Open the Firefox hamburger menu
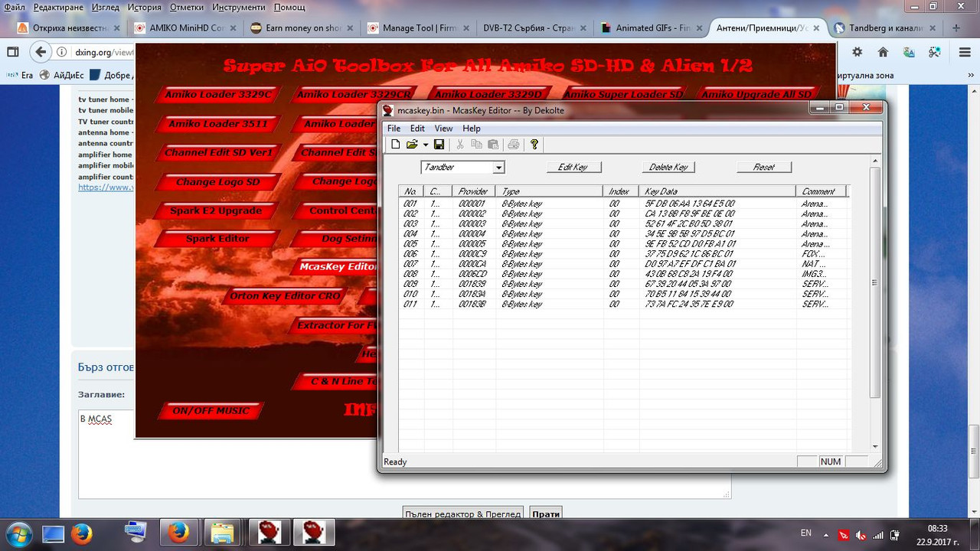Screen dimensions: 980x551 [963, 53]
